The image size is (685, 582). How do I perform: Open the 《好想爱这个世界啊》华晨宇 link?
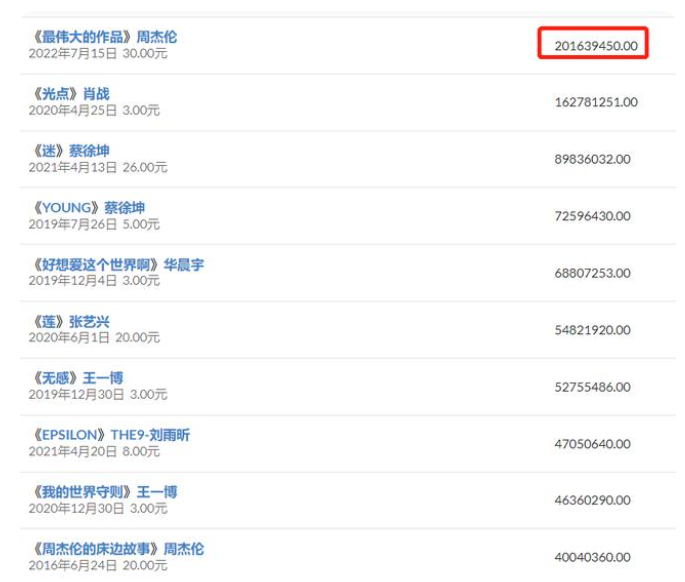(118, 264)
